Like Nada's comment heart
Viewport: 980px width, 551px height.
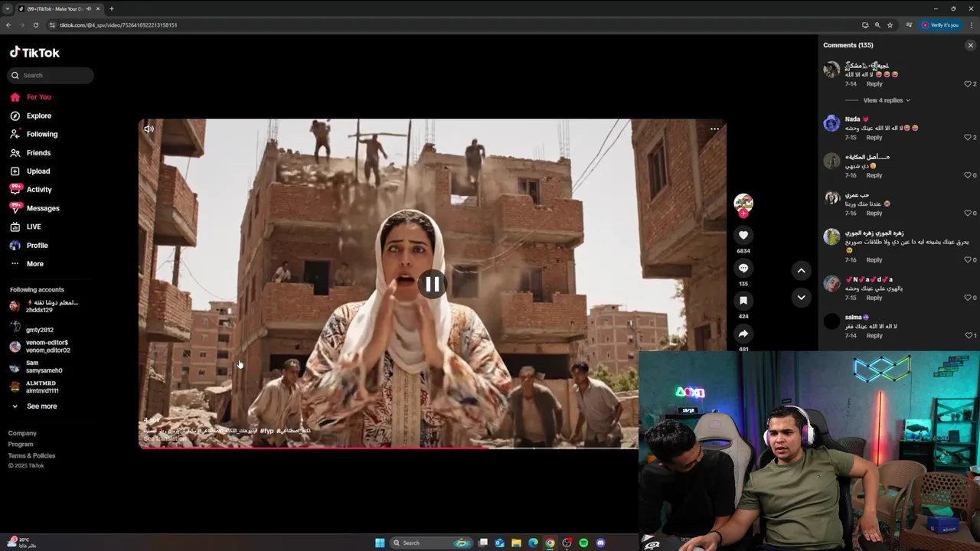click(968, 138)
